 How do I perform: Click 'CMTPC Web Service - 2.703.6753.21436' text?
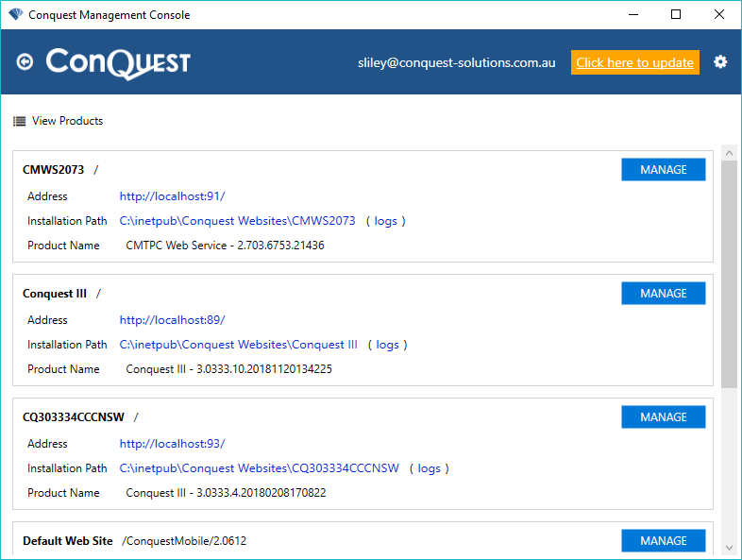[x=225, y=246]
